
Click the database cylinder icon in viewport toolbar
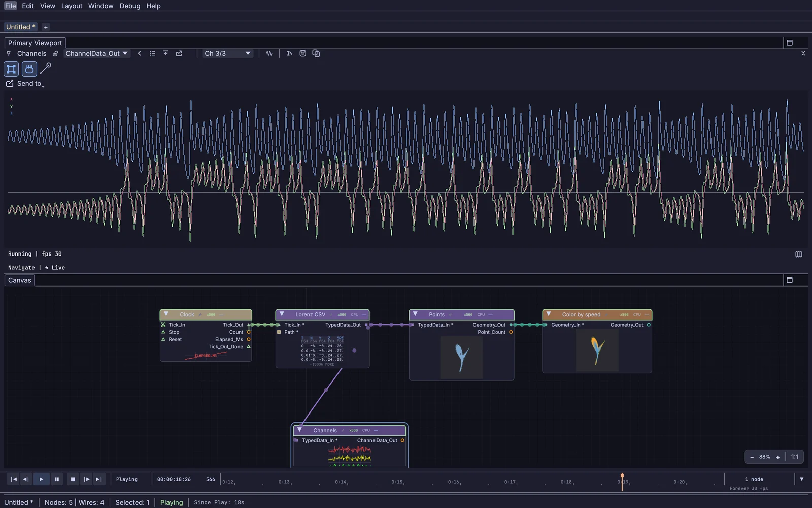303,53
